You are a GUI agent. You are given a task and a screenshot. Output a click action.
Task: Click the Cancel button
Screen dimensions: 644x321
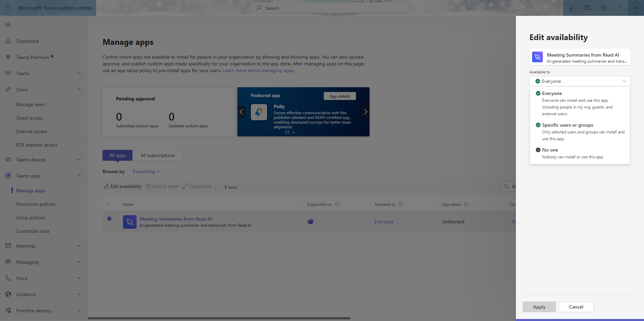(x=576, y=307)
